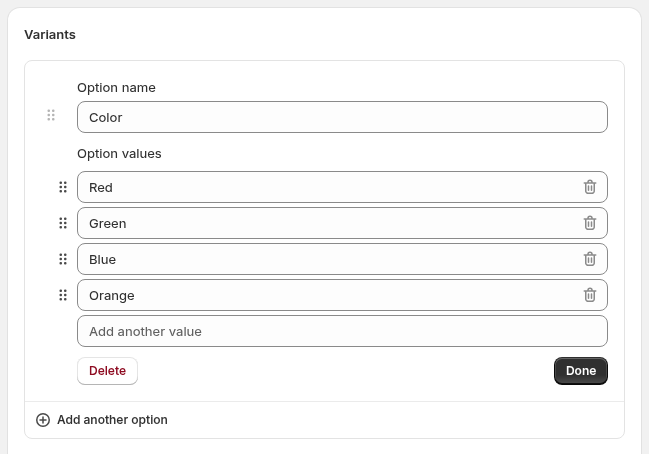Click the Color option drag handle
The height and width of the screenshot is (454, 649).
(51, 115)
